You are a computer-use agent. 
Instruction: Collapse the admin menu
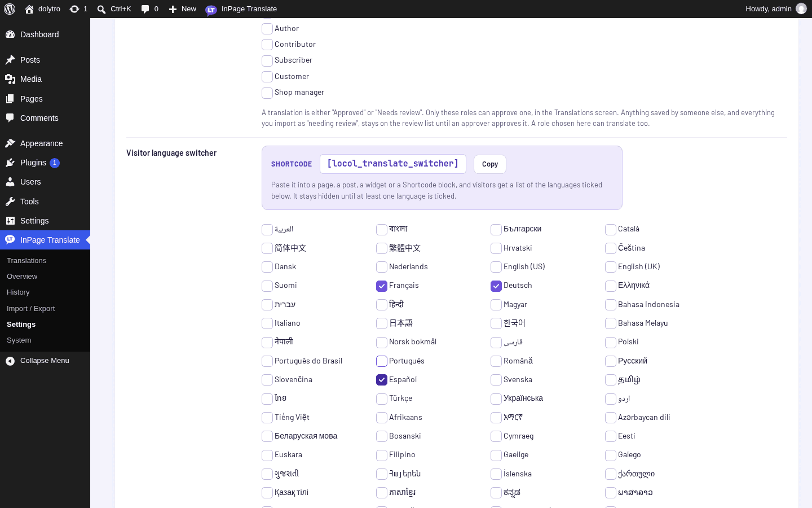[x=45, y=361]
